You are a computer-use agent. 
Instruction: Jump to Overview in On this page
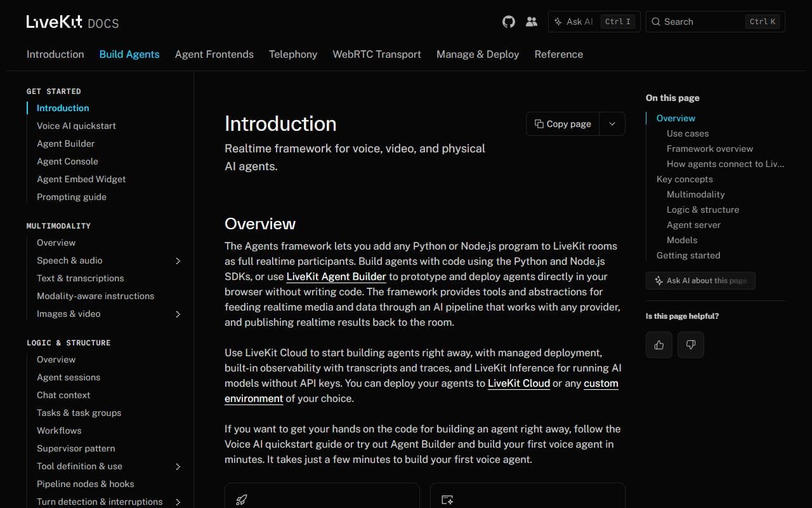[676, 118]
